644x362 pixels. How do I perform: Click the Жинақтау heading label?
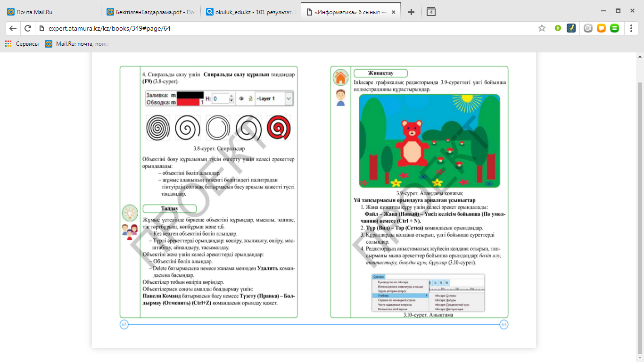coord(380,73)
